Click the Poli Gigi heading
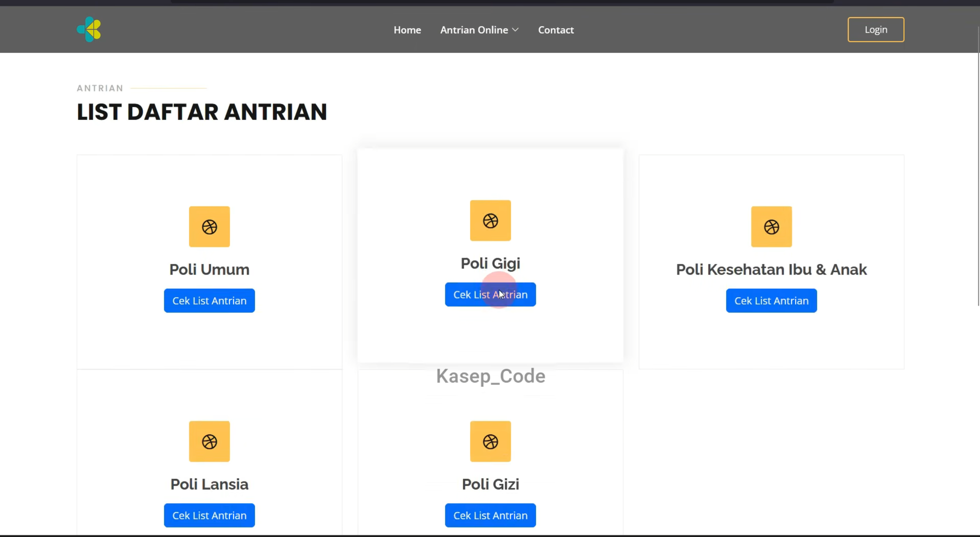Image resolution: width=980 pixels, height=537 pixels. point(490,264)
